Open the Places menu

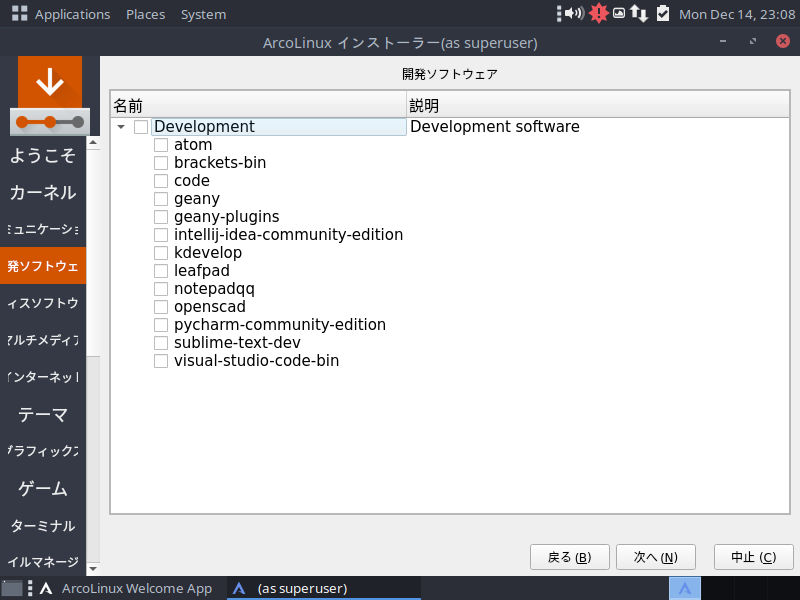(x=145, y=14)
